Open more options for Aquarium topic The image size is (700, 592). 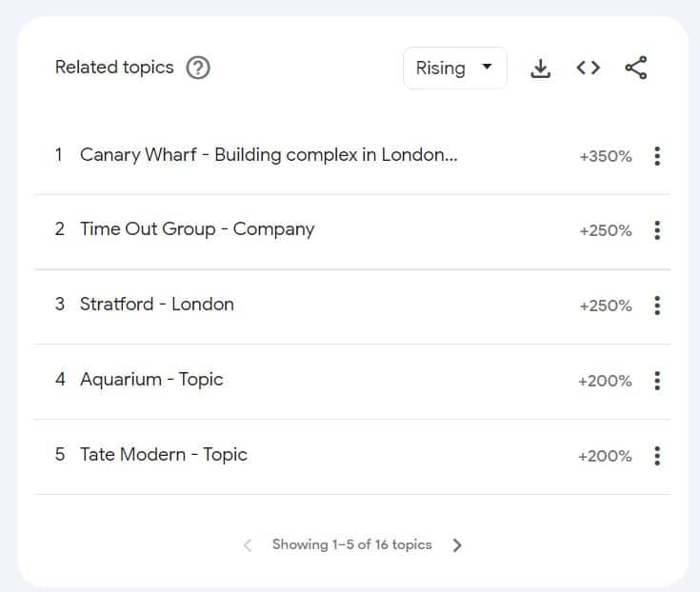pyautogui.click(x=657, y=381)
